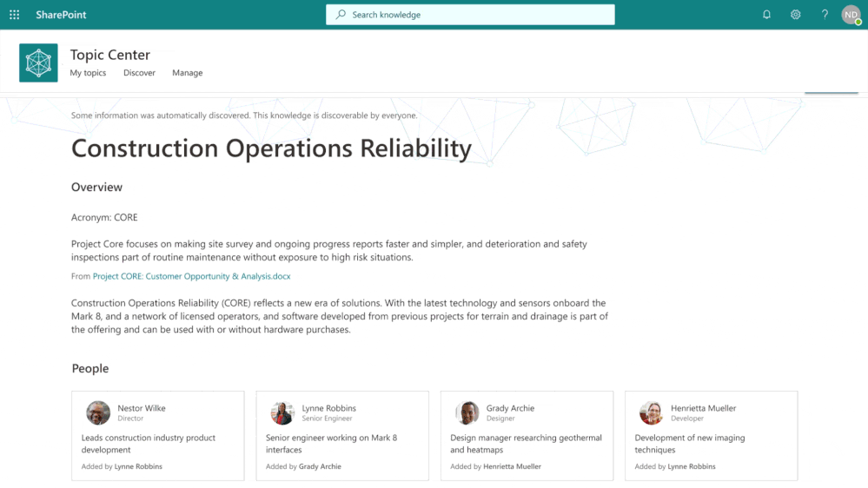Screen dimensions: 868x488
Task: Open the app launcher waffle icon
Action: (14, 15)
